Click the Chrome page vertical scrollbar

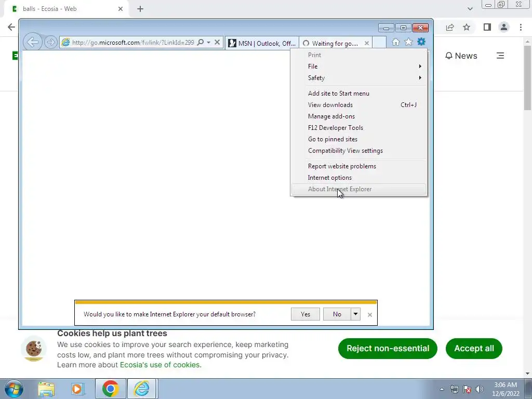click(527, 78)
